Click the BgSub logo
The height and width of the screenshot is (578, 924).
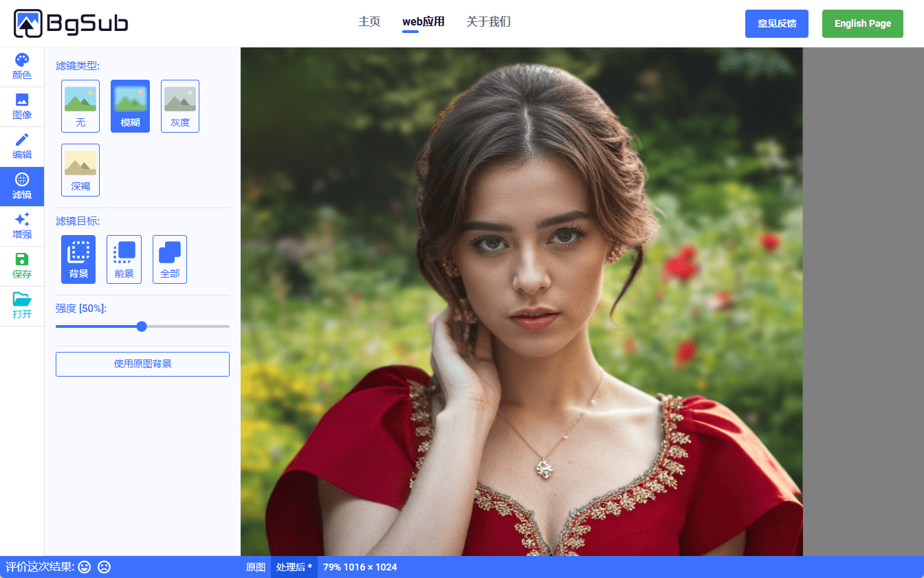pos(71,23)
